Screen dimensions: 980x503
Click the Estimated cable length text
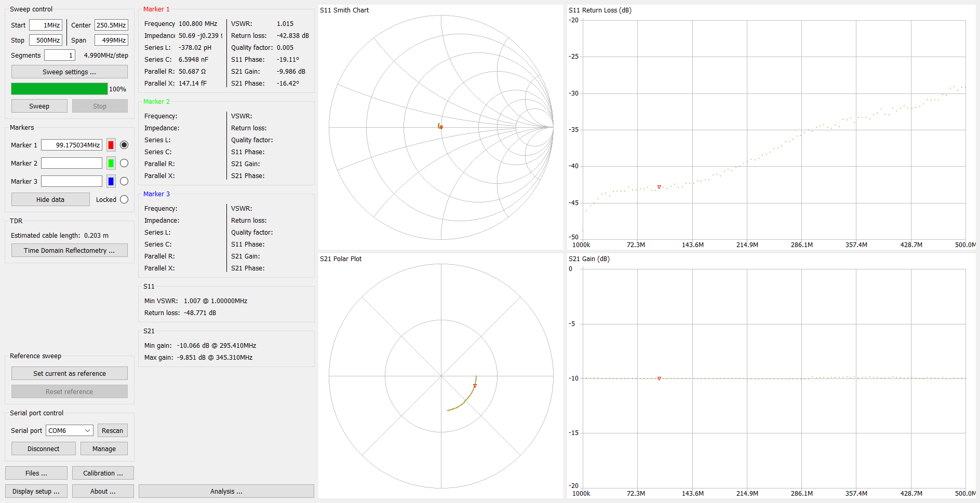coord(60,235)
